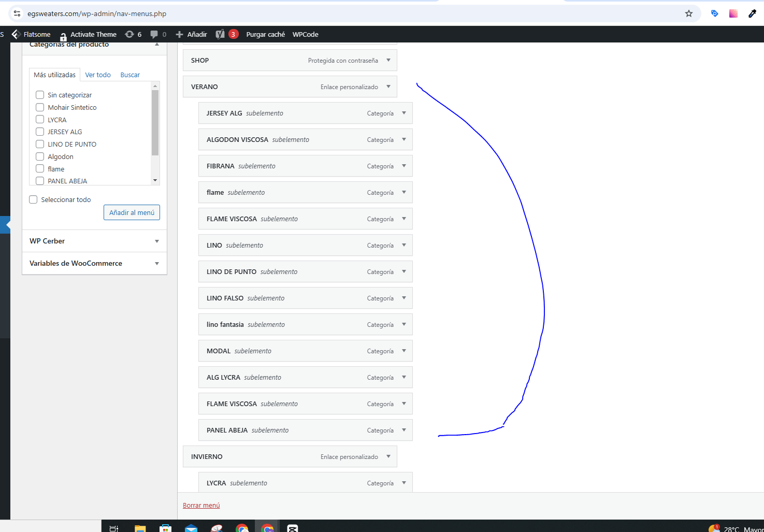Check the Mohair Sintetico checkbox
The height and width of the screenshot is (532, 764).
[x=40, y=107]
